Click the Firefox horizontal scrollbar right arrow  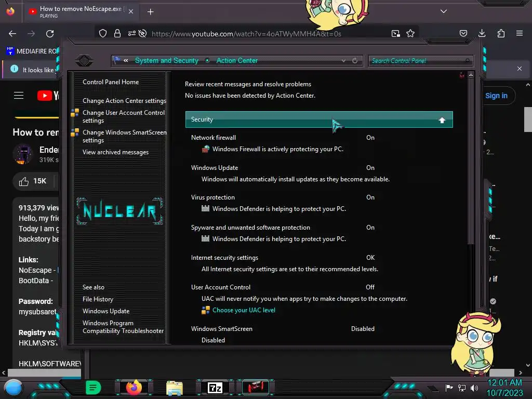[520, 373]
